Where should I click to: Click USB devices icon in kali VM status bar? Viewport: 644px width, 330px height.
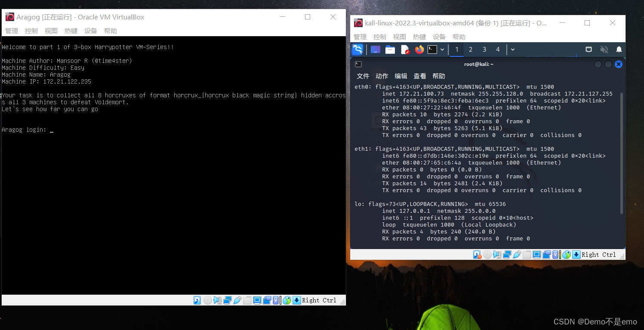[x=517, y=255]
